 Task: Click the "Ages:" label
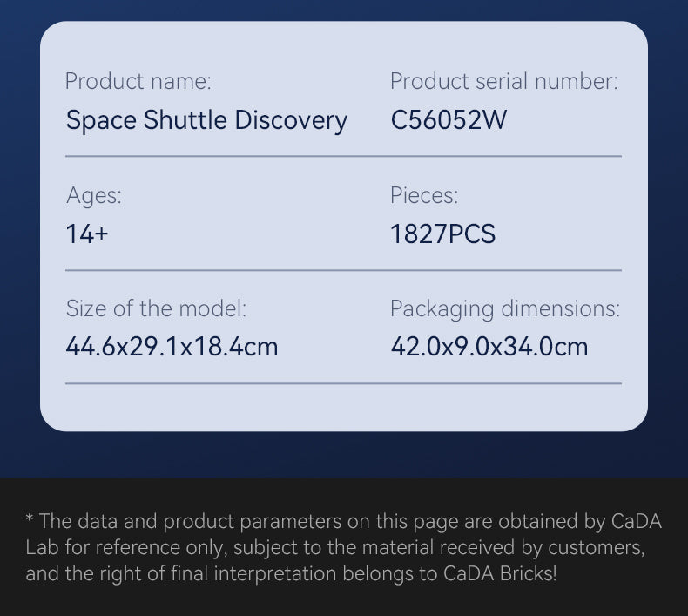(x=94, y=195)
